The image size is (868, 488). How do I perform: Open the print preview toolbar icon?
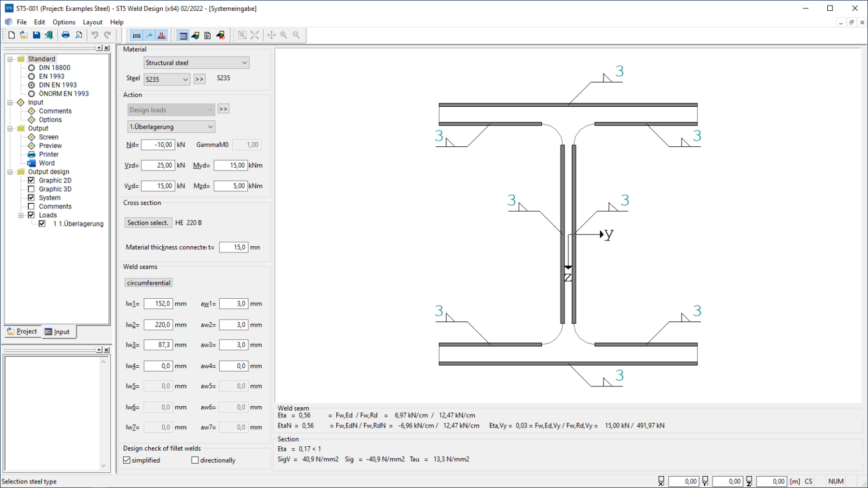(79, 34)
